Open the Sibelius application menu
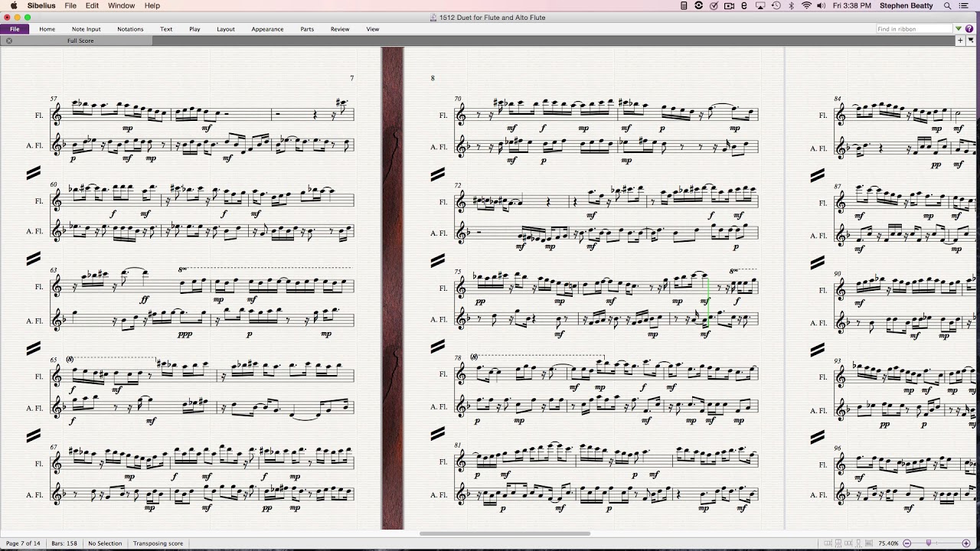This screenshot has width=980, height=551. [41, 5]
